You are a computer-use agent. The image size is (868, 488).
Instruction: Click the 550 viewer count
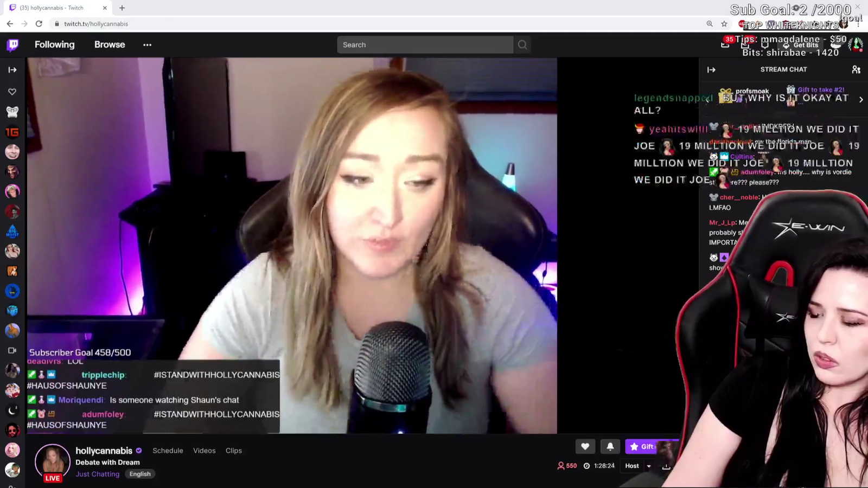[x=567, y=466]
